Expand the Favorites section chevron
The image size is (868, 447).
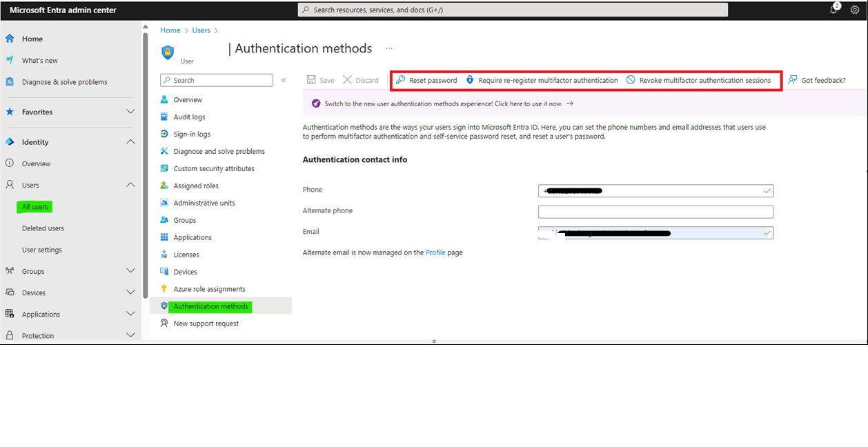tap(130, 112)
